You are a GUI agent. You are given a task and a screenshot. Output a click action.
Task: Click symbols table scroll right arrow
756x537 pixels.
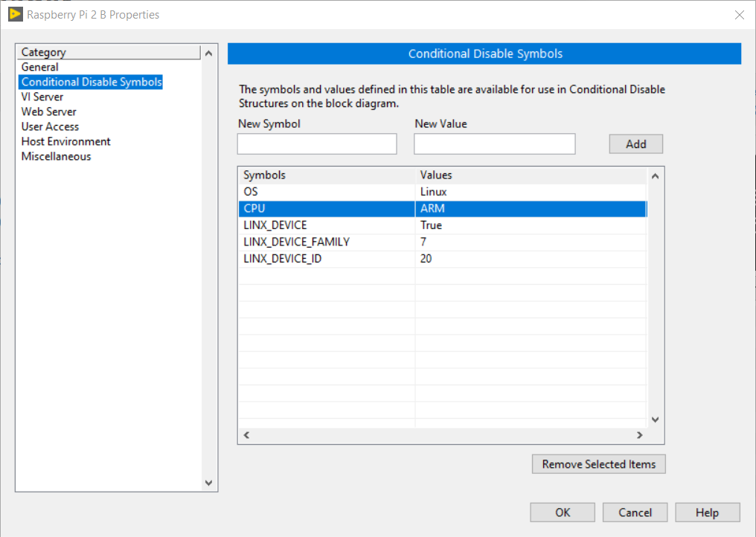(x=639, y=435)
